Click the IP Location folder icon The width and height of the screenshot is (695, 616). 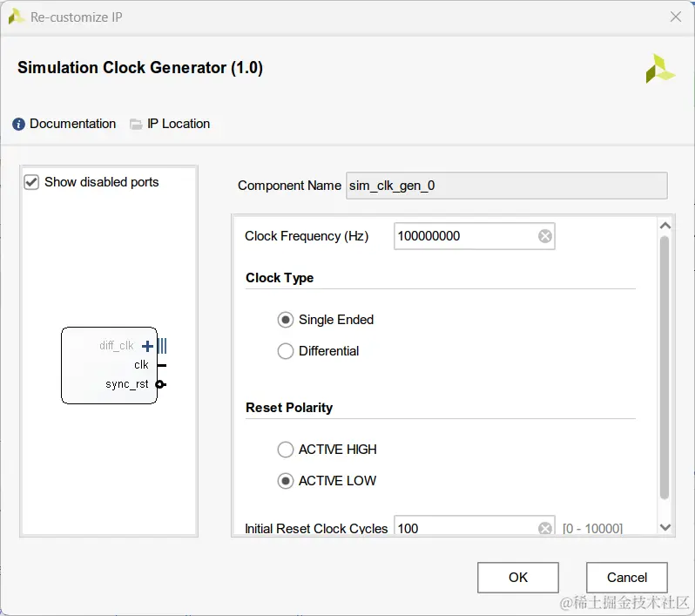pos(136,125)
